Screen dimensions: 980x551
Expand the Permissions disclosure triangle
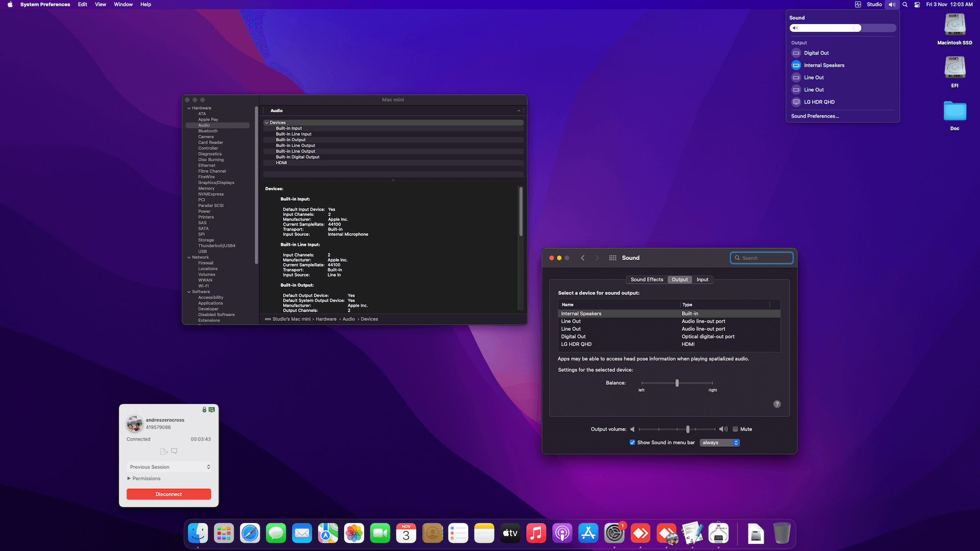click(129, 479)
